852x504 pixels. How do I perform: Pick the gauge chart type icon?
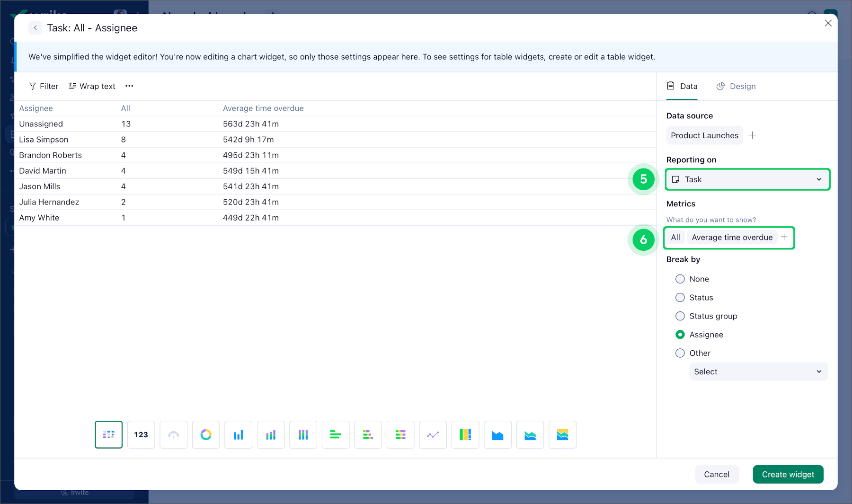173,434
